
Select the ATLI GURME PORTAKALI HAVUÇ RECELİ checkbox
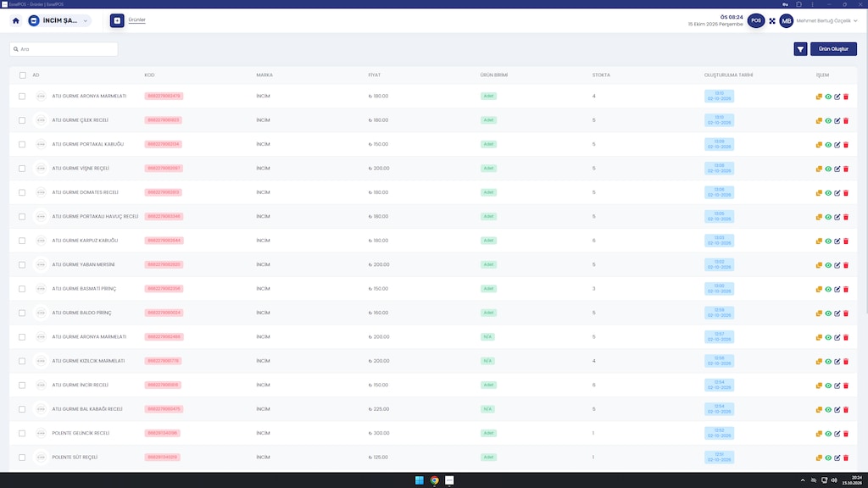(22, 217)
